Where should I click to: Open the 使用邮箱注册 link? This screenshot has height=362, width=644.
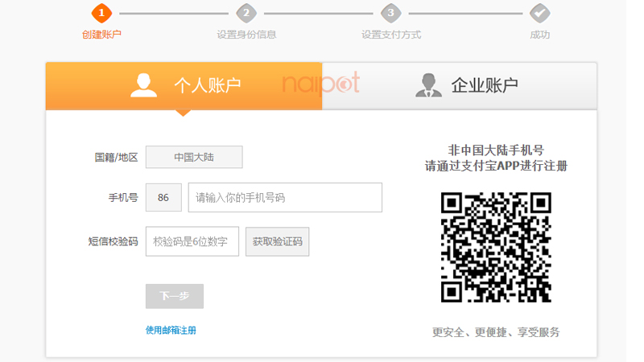[171, 330]
